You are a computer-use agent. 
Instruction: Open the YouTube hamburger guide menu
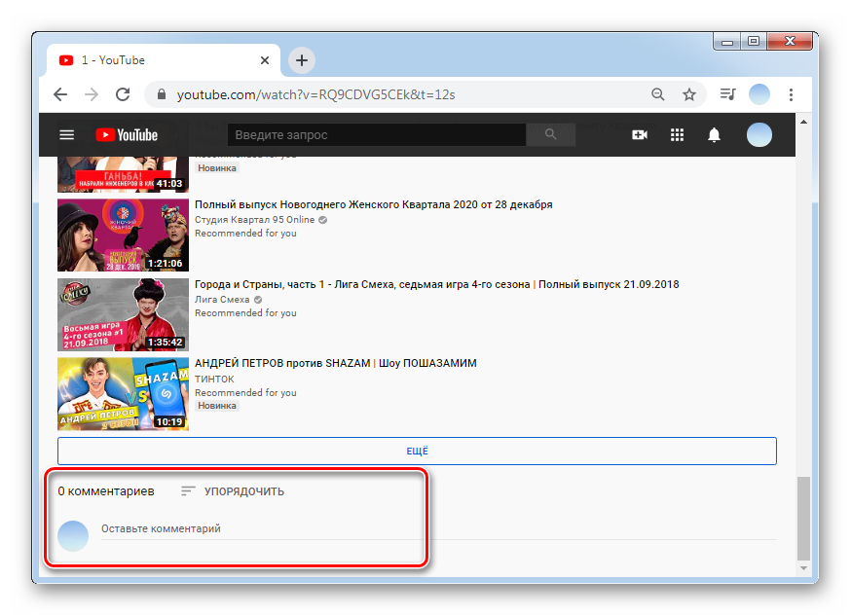66,135
